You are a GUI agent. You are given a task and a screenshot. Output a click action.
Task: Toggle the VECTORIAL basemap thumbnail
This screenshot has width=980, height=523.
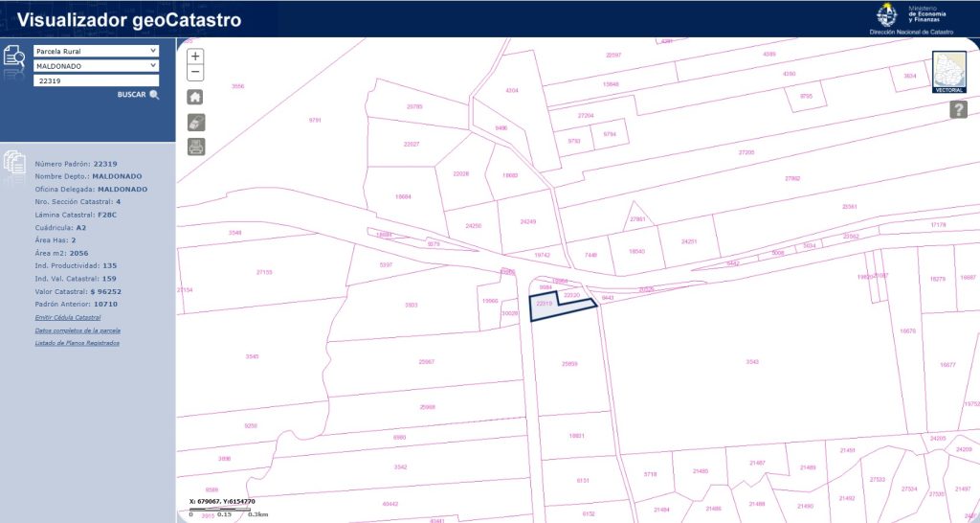(x=948, y=72)
